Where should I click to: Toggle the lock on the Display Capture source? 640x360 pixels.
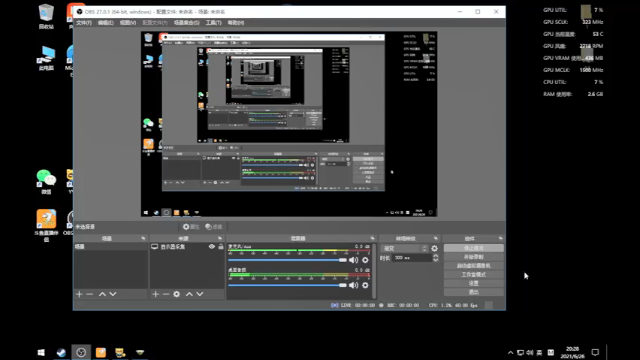(x=221, y=247)
